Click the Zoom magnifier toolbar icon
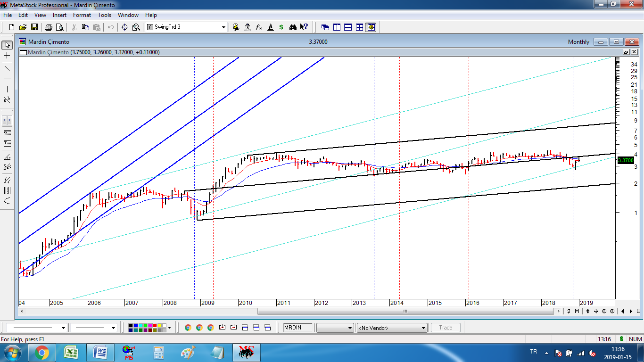644x362 pixels. [136, 27]
